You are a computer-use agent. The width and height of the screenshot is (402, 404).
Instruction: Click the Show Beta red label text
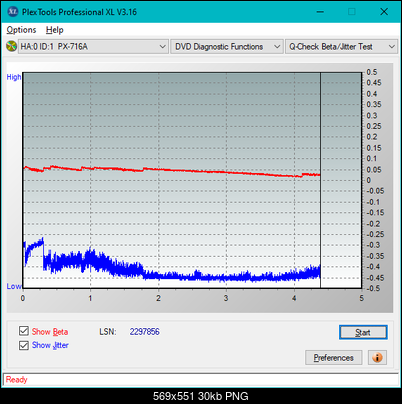click(50, 332)
